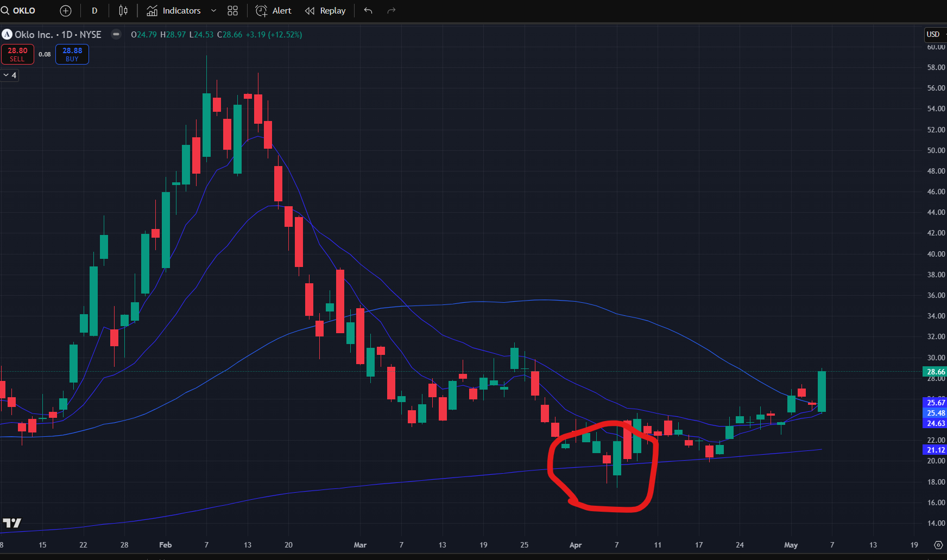Start bar Replay mode
The width and height of the screenshot is (947, 560).
(325, 10)
